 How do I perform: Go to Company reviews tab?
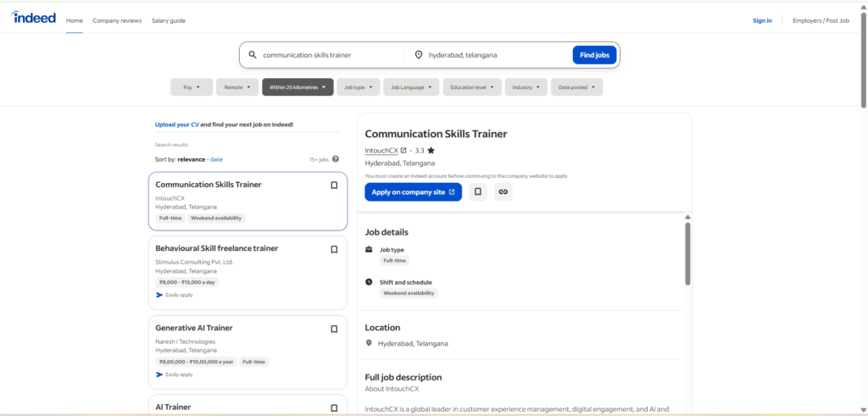[117, 20]
